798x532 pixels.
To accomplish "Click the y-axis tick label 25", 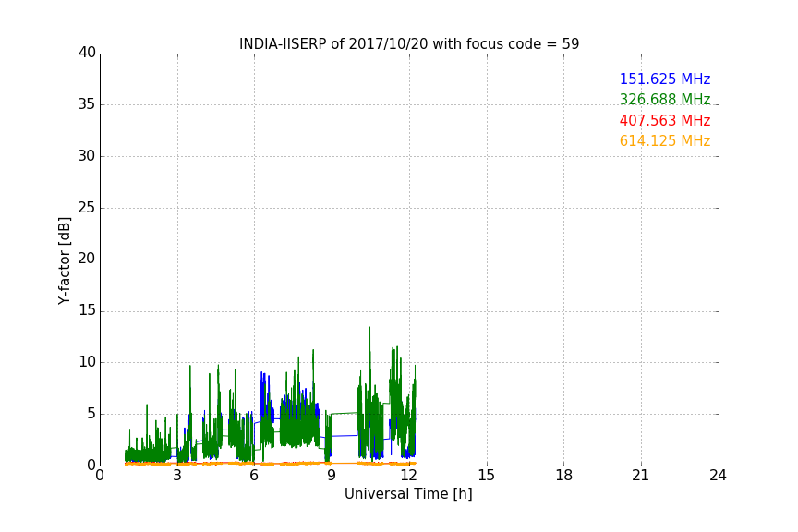I will click(x=87, y=208).
